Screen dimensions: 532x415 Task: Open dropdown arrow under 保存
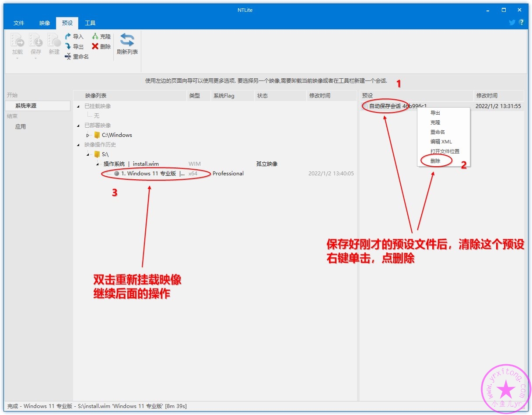coord(36,58)
